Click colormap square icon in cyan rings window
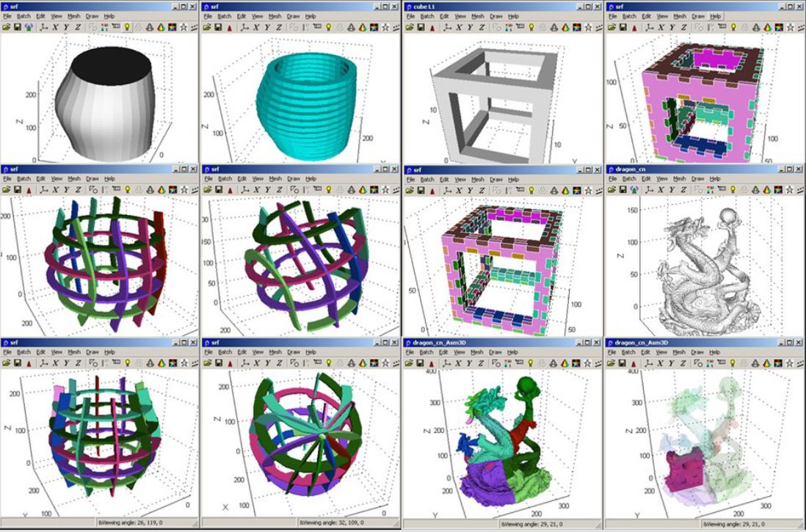806x532 pixels. (x=374, y=26)
